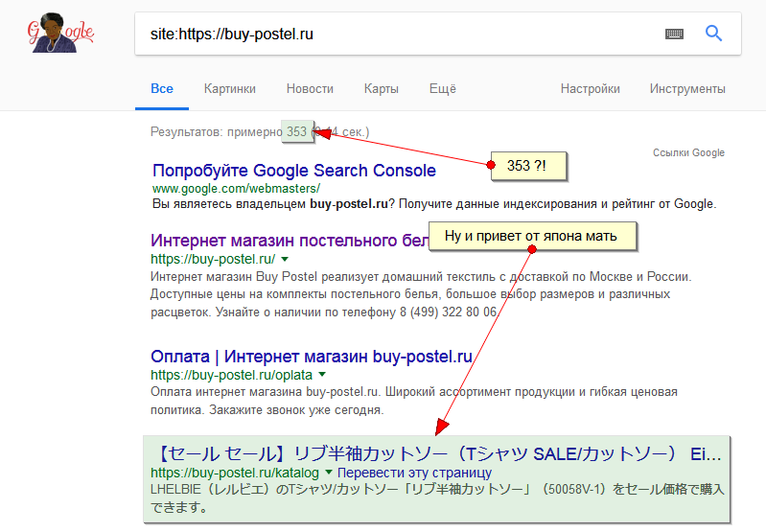Click the https://buy-postel.ru/katalog URL
Viewport: 766px width, 532px height.
[x=235, y=473]
